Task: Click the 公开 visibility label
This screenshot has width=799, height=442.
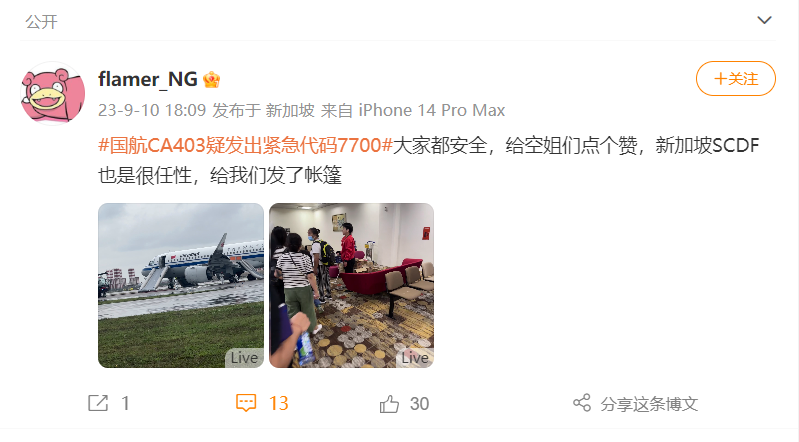Action: (x=41, y=22)
